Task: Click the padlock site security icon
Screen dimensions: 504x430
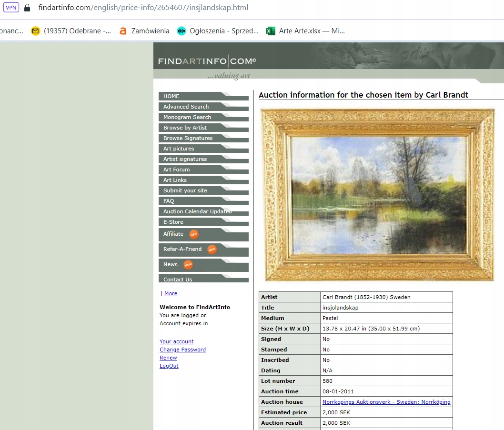Action: (x=27, y=8)
